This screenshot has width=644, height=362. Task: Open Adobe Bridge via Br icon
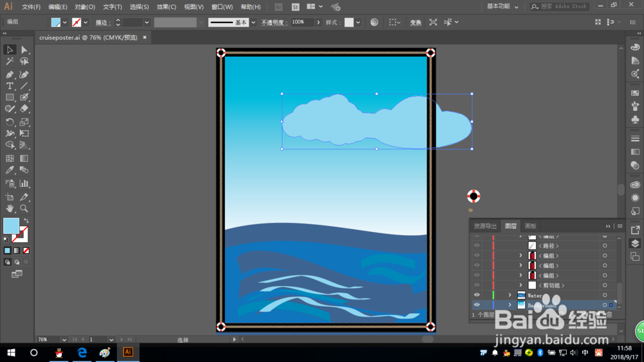click(x=278, y=7)
